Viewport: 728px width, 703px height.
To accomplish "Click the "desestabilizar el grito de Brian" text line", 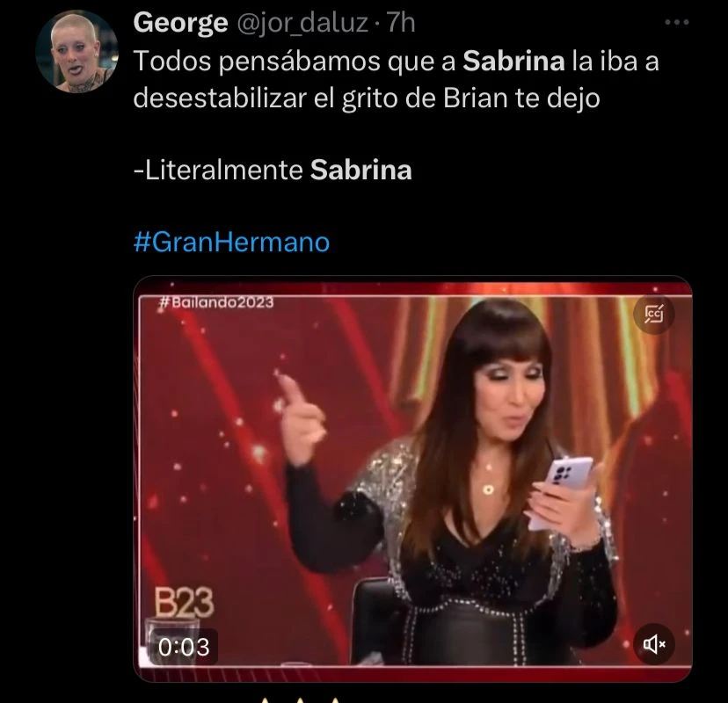I will coord(320,98).
